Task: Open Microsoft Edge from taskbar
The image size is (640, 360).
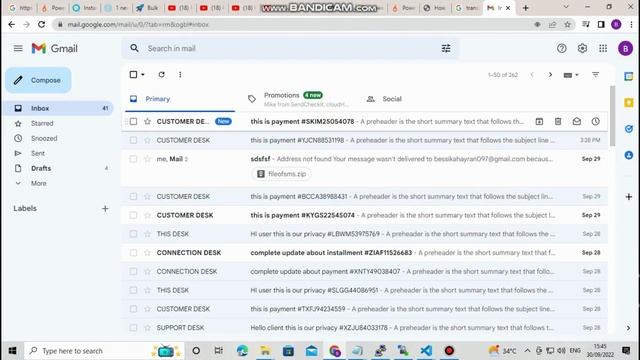Action: click(x=242, y=351)
